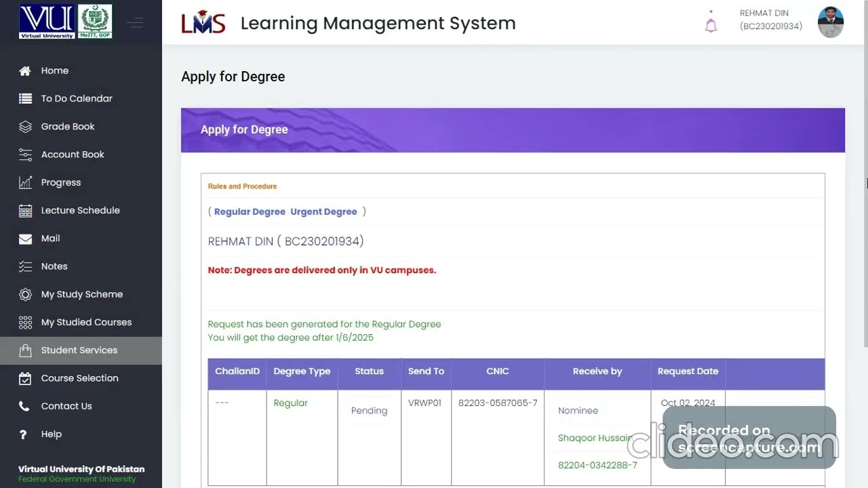This screenshot has width=868, height=488.
Task: Open My Study Scheme link
Action: click(x=82, y=294)
